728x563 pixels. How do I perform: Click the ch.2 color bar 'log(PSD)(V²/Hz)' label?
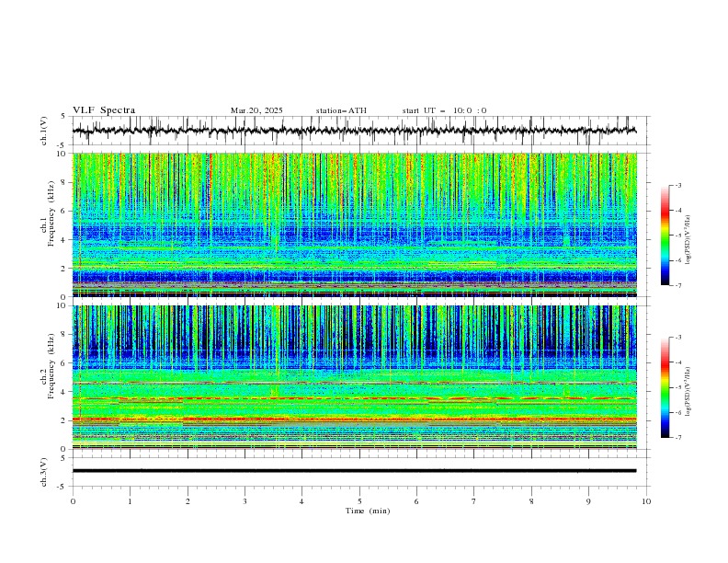[x=688, y=391]
